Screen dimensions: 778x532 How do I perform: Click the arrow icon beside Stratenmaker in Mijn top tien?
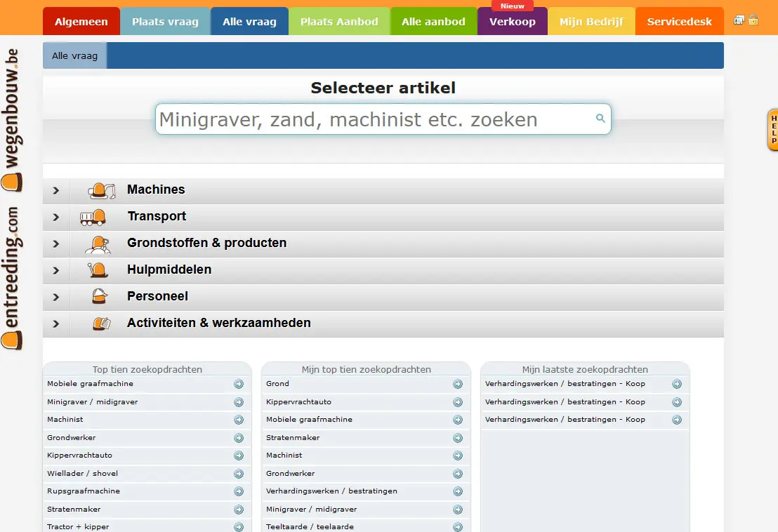pos(458,438)
